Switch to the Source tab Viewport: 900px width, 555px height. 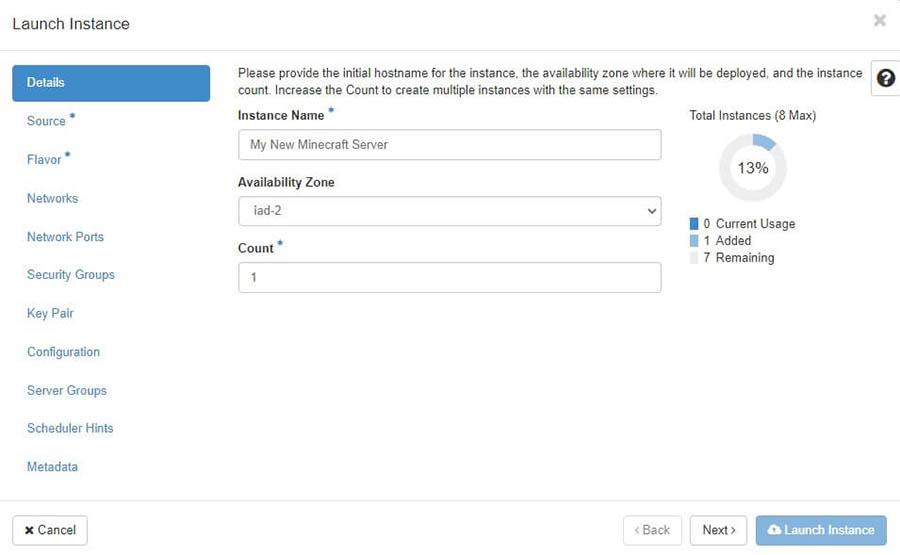46,121
